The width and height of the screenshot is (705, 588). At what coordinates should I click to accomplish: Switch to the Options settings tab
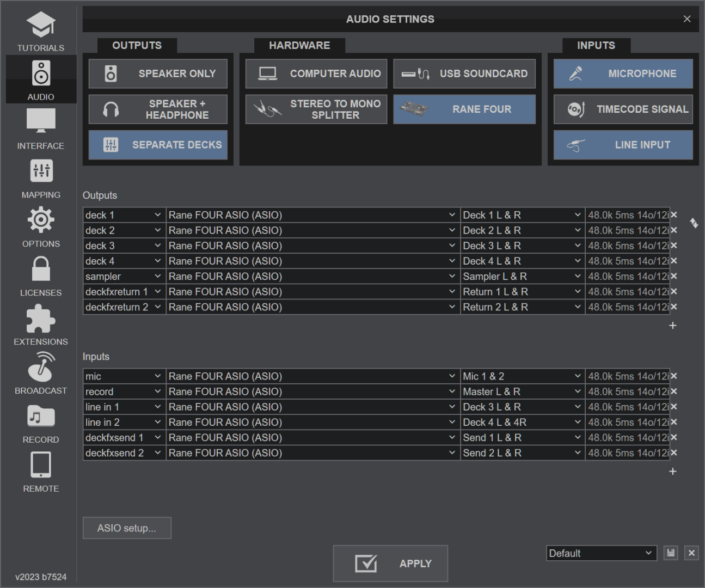tap(41, 228)
